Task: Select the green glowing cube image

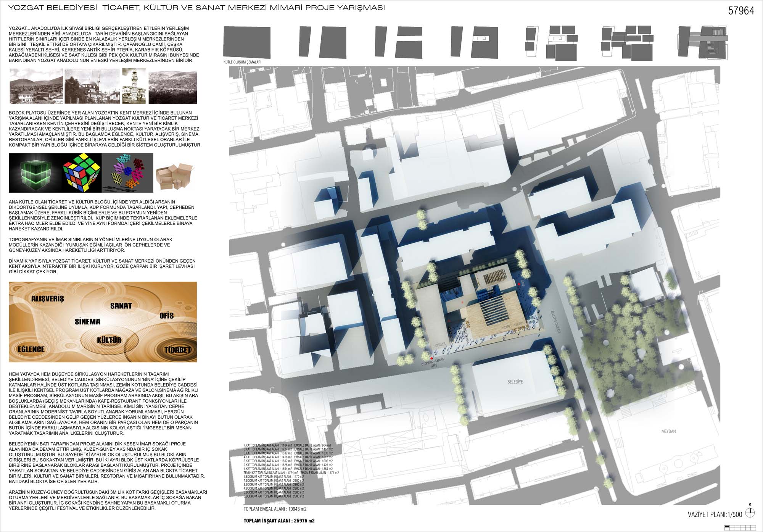Action: click(35, 173)
